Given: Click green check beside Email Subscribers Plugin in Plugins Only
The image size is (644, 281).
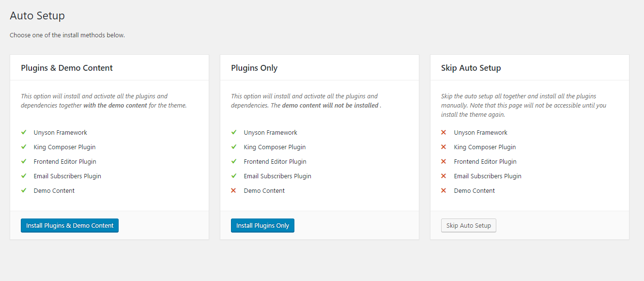Looking at the screenshot, I should click(x=234, y=176).
